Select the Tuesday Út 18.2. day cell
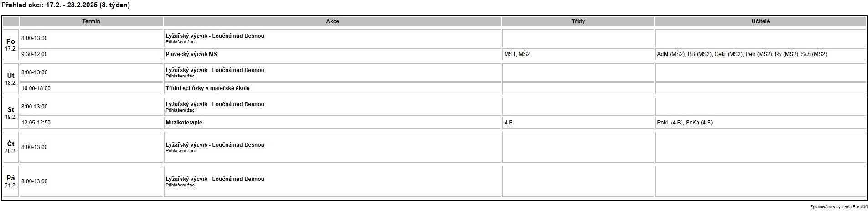Viewport: 868px width, 211px height. coord(11,79)
